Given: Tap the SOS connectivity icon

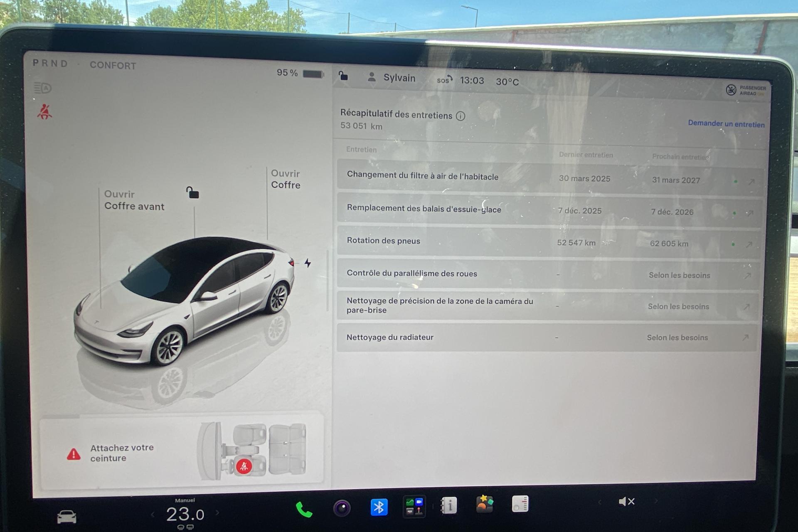Looking at the screenshot, I should pos(444,80).
